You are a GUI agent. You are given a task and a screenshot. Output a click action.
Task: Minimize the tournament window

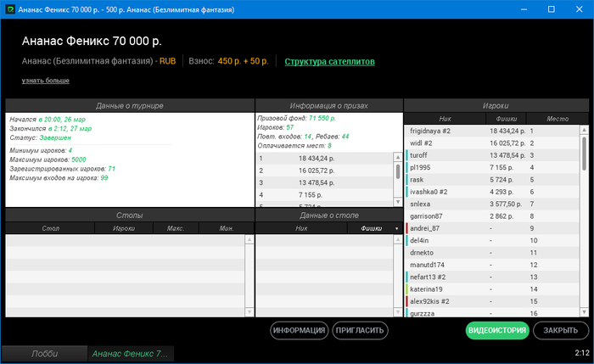[x=524, y=9]
